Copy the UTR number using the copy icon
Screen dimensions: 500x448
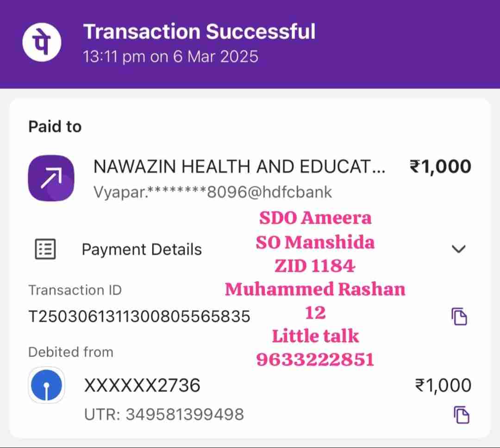click(x=461, y=414)
